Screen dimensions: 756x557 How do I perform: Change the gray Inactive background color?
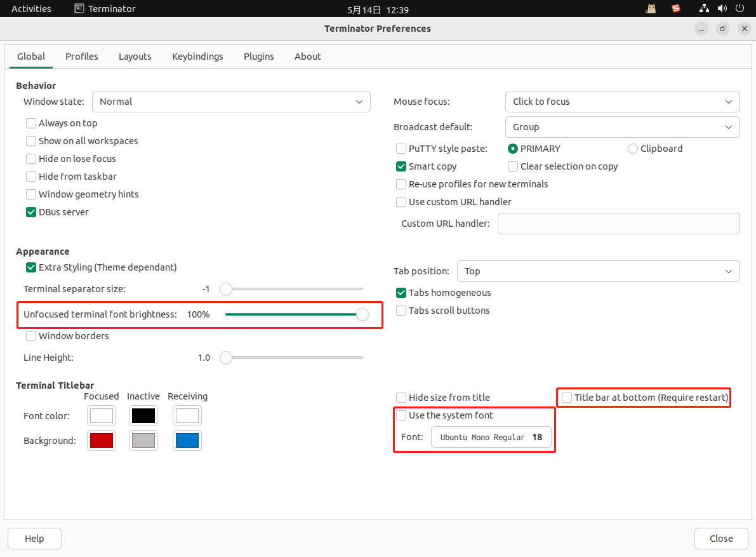point(143,440)
